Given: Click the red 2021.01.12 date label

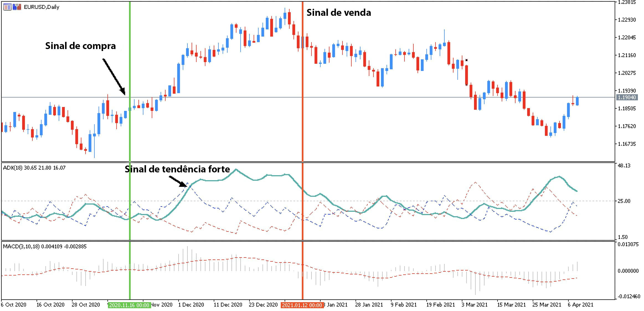Looking at the screenshot, I should (302, 305).
